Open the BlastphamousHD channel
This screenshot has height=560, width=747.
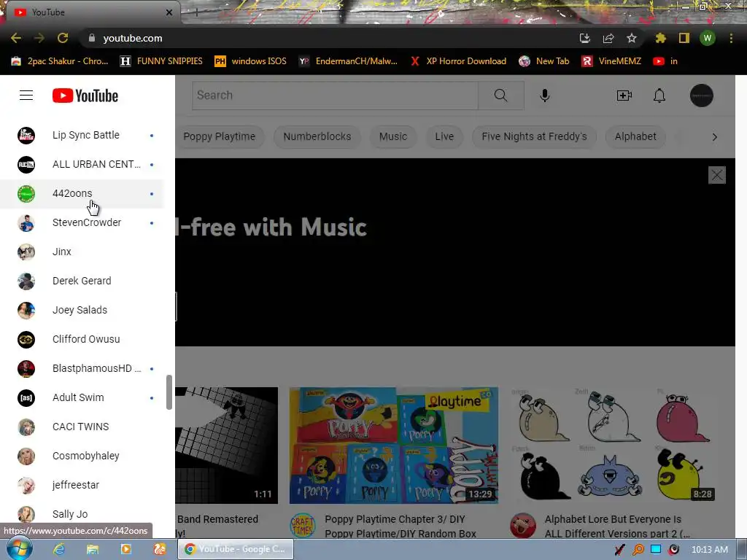[x=82, y=368]
